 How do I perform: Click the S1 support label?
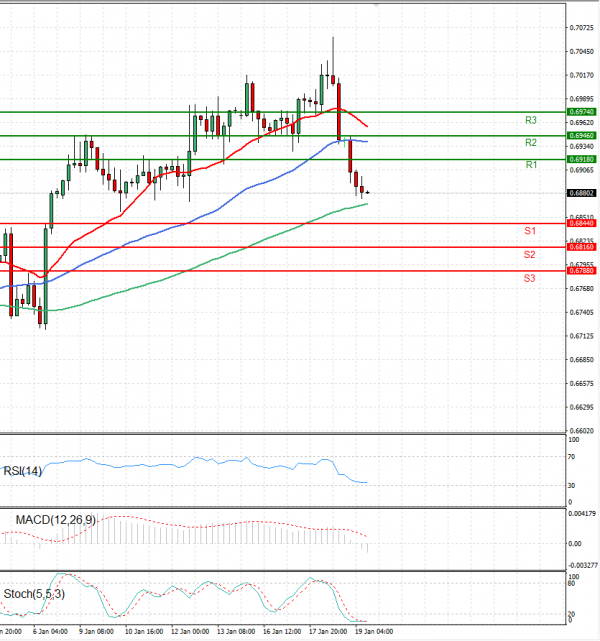pyautogui.click(x=530, y=231)
